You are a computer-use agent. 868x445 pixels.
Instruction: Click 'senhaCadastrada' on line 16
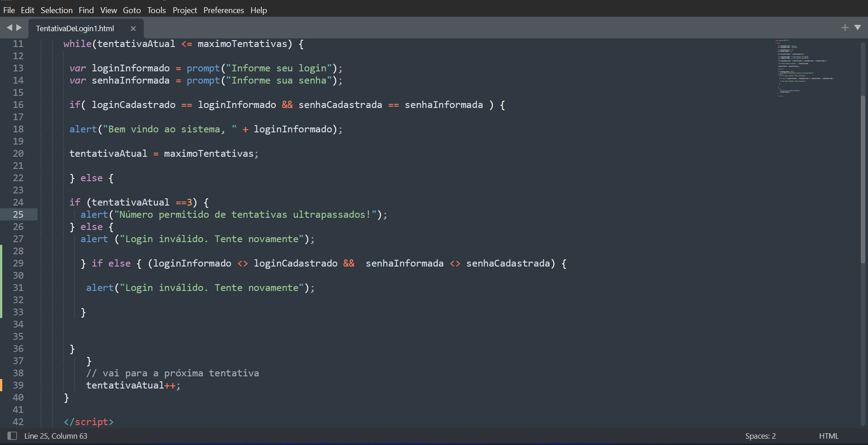coord(340,105)
